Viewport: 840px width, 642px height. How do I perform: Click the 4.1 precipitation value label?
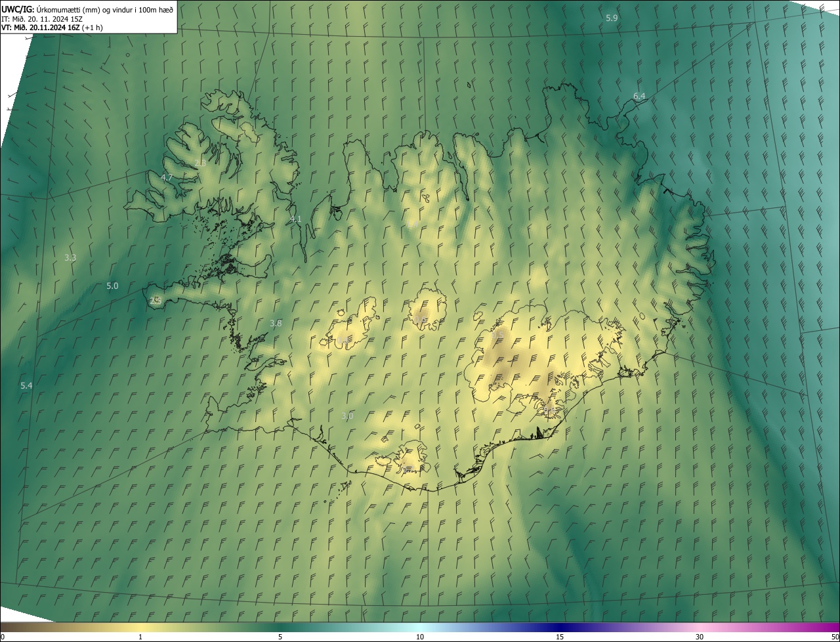point(296,219)
